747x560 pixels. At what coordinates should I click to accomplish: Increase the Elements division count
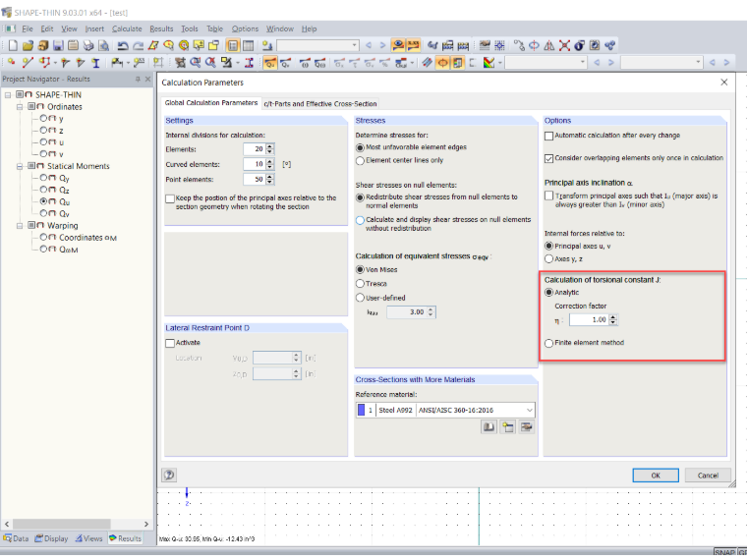coord(270,146)
